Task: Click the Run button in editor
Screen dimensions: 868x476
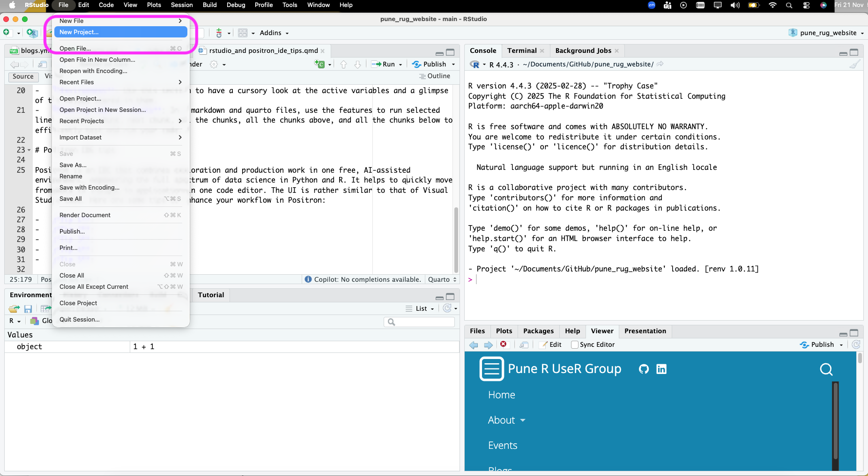Action: [386, 64]
